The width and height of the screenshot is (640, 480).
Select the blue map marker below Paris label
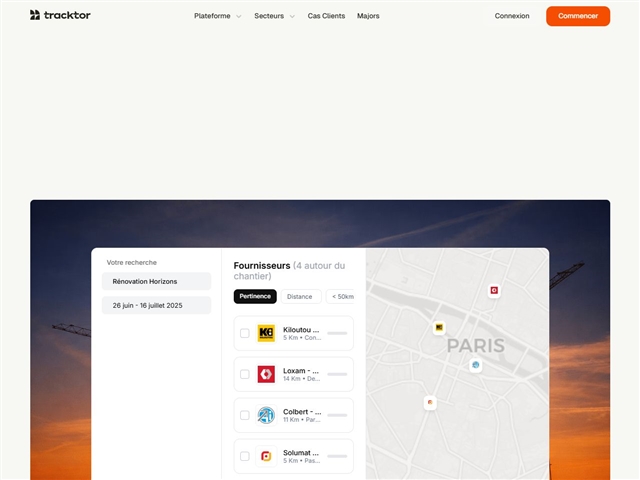[x=476, y=365]
